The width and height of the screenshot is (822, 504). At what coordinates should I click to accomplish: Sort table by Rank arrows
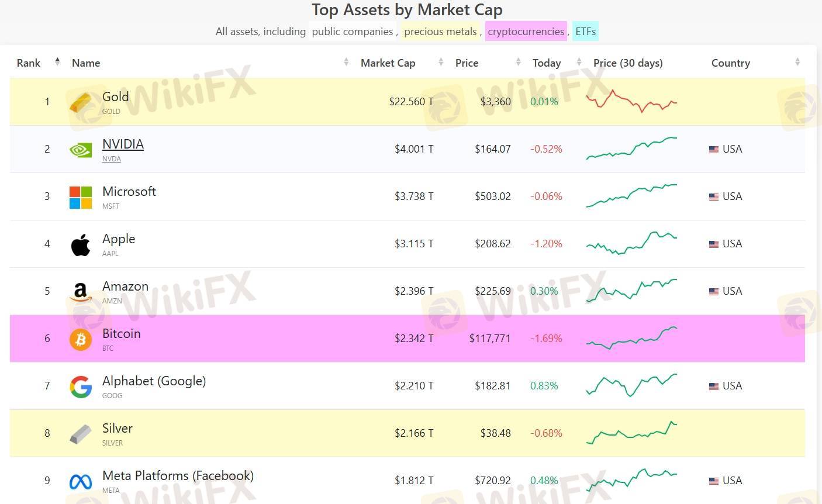pos(57,62)
